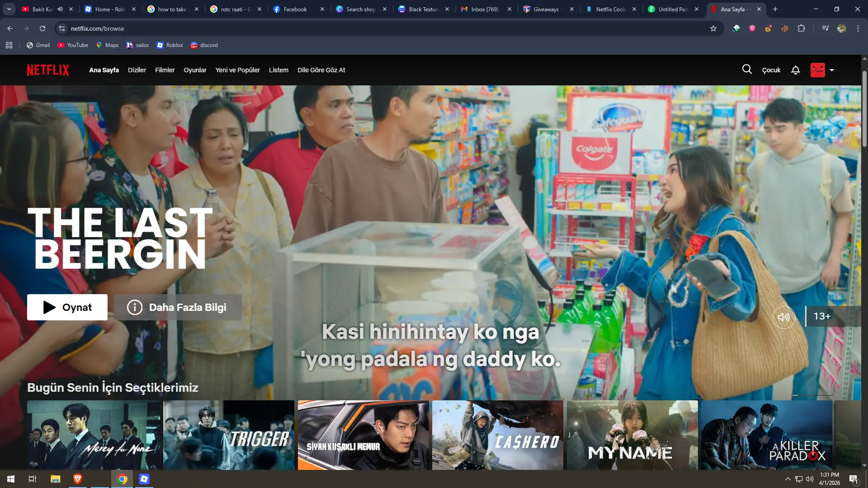
Task: Switch to the Facebook tab
Action: coord(298,9)
